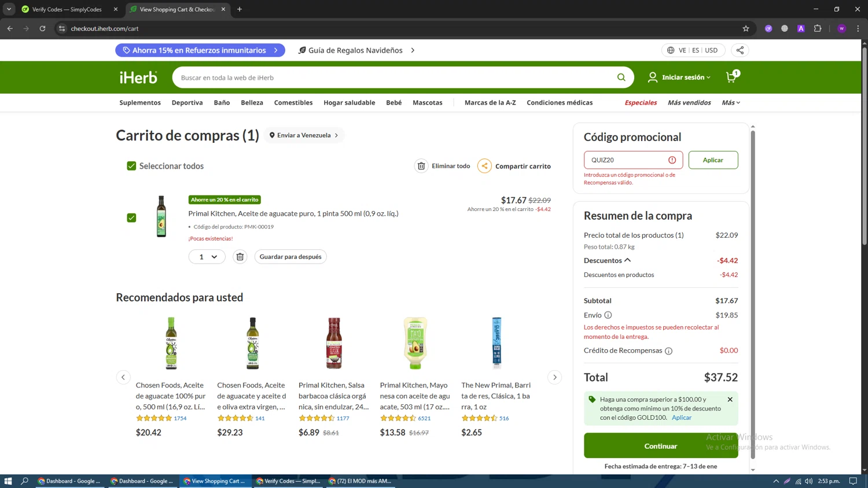Toggle the Seleccionar todos checkbox
868x488 pixels.
pos(131,166)
